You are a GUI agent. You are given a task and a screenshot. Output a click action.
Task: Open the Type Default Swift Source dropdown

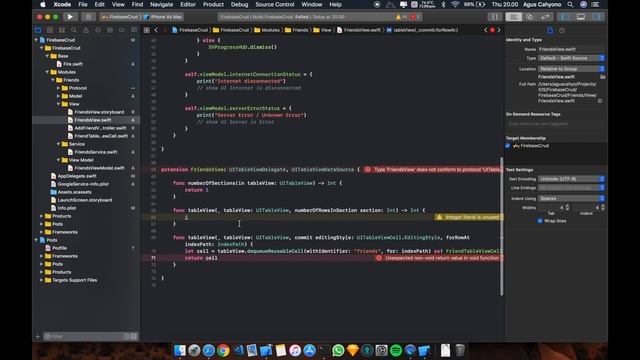[x=571, y=58]
